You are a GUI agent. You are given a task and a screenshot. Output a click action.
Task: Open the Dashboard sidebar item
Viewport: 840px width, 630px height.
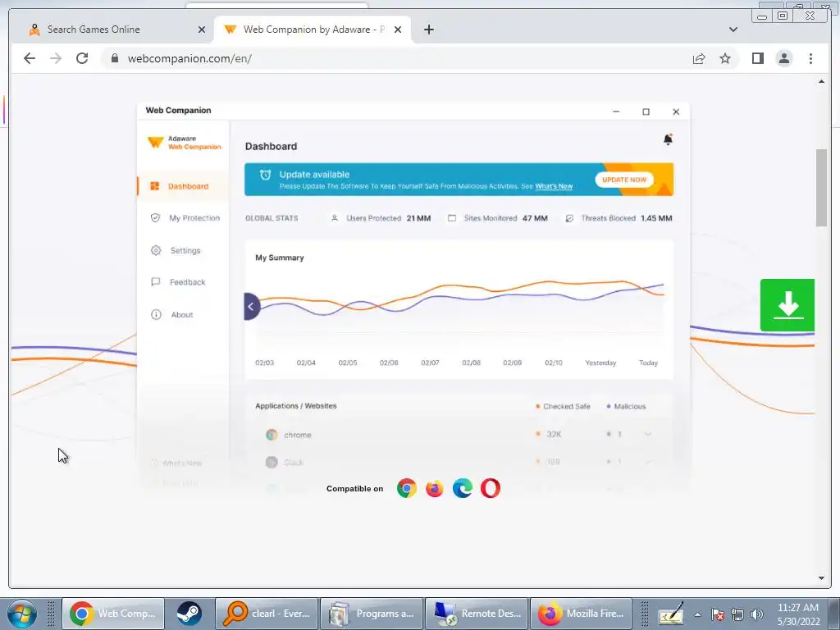pyautogui.click(x=183, y=186)
